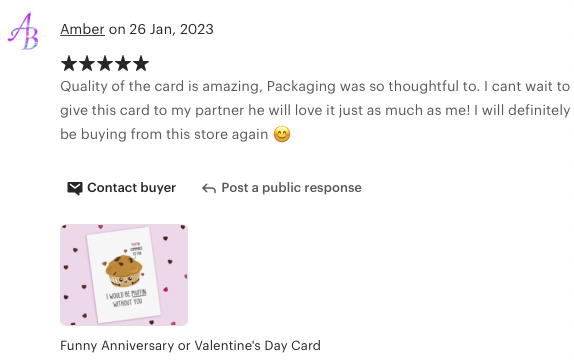Click the reply arrow icon

(209, 189)
